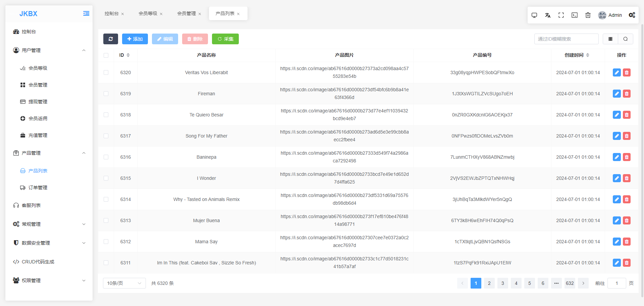Toggle the select-all header checkbox
This screenshot has height=306, width=644.
[x=106, y=55]
